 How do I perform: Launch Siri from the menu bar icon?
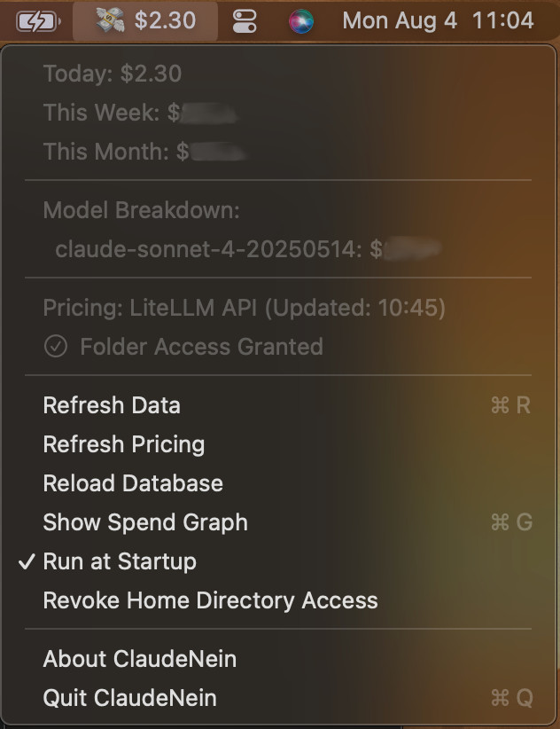pos(301,20)
